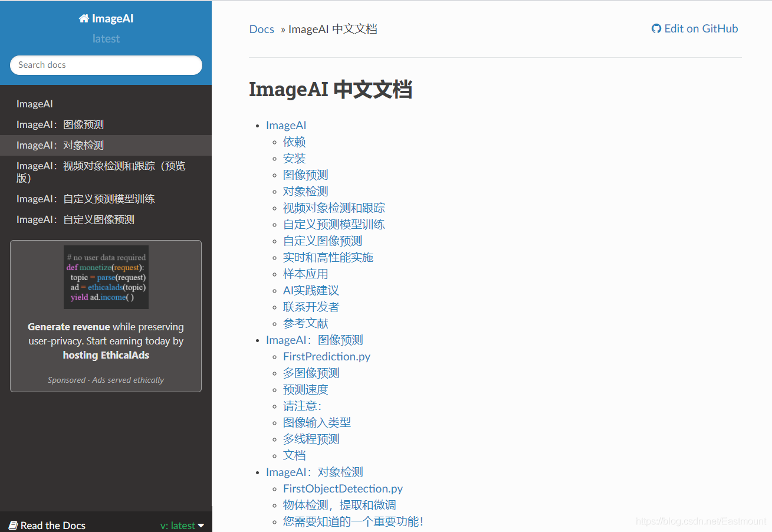Select sidebar item ImageAI:对象检测

click(x=106, y=145)
